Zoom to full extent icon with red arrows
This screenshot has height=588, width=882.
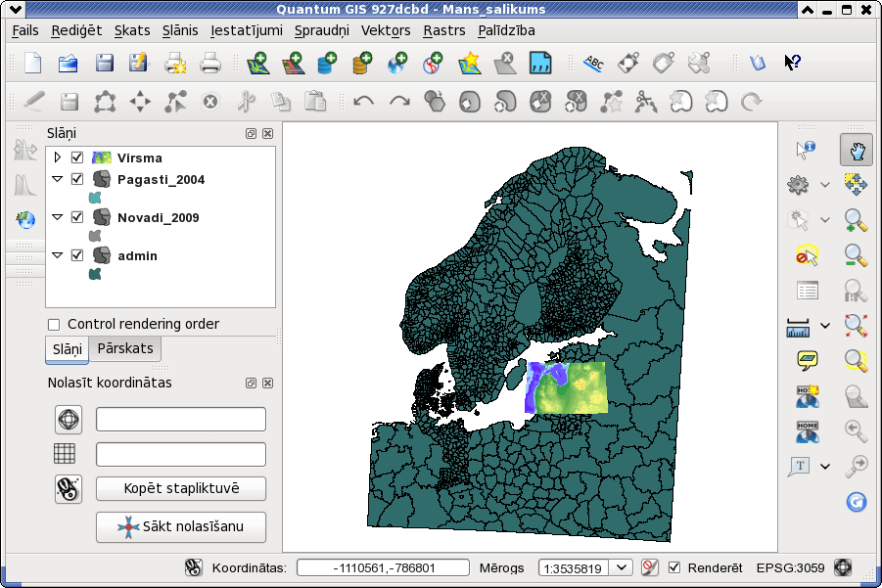click(x=856, y=325)
